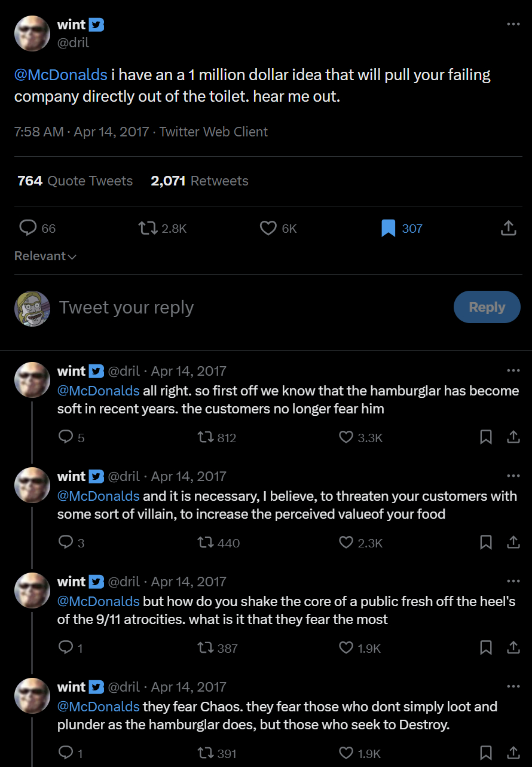Click the reply icon on the main tweet

[x=28, y=228]
